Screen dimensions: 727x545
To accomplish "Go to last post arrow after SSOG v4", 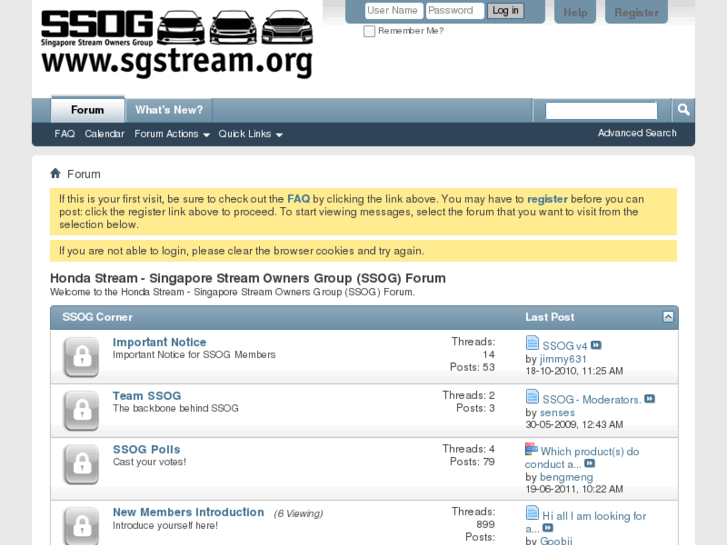I will (596, 345).
